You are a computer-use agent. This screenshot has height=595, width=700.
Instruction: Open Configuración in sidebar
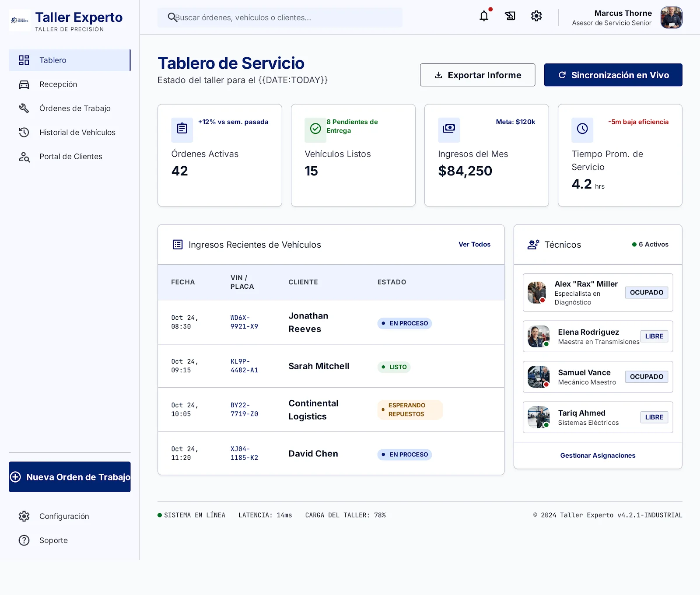point(70,516)
